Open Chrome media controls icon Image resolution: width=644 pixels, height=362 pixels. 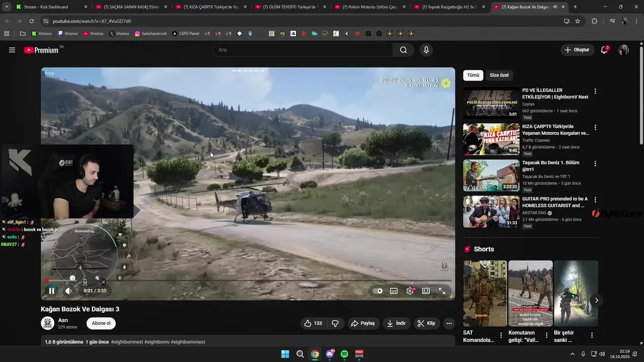612,21
